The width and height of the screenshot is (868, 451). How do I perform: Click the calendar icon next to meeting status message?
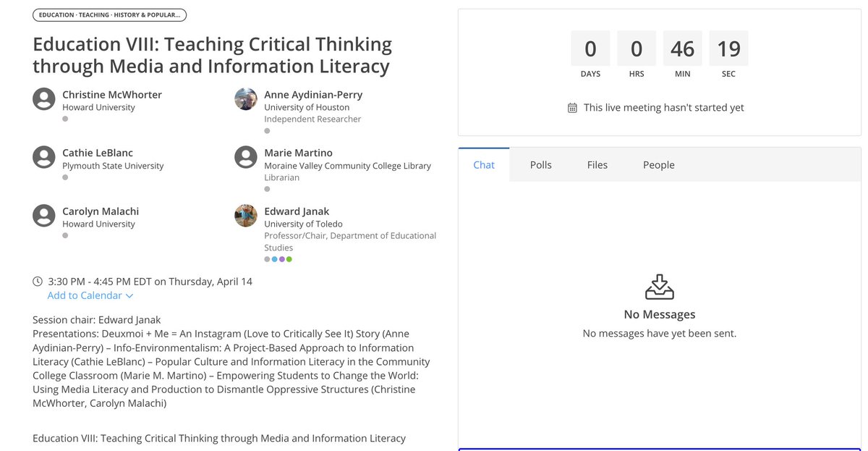click(x=571, y=106)
